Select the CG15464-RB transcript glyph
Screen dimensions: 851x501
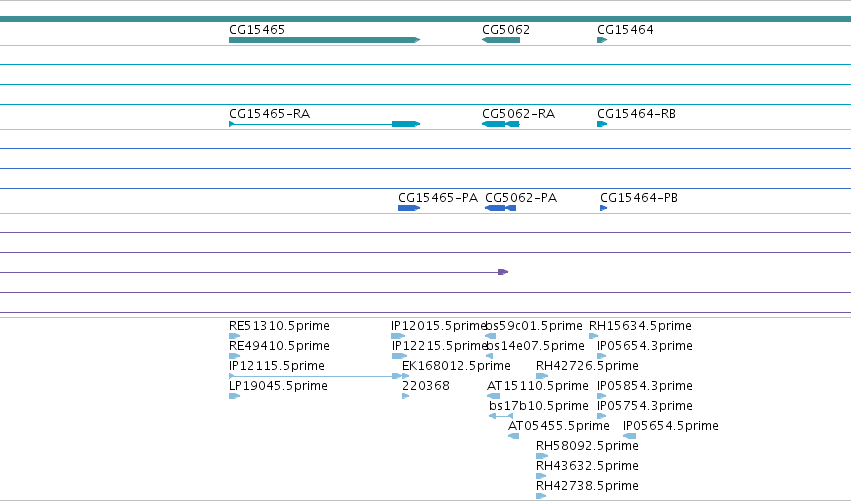pos(602,124)
